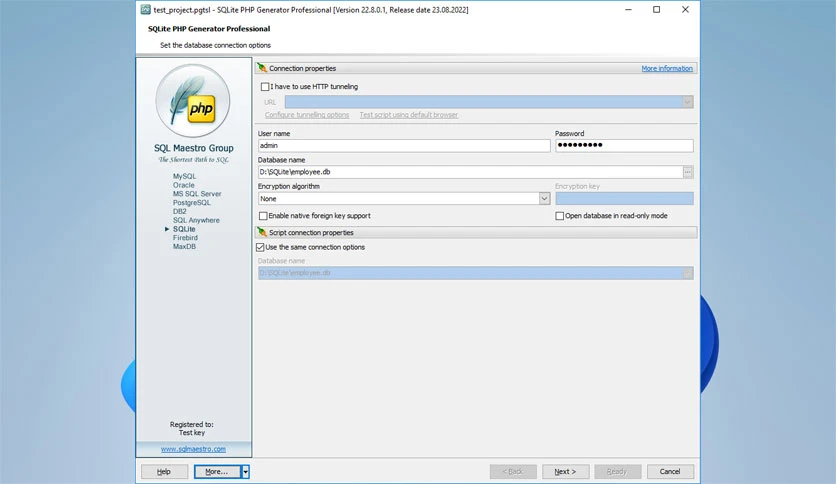Select DB2 in the product list
This screenshot has width=836, height=484.
[x=180, y=211]
